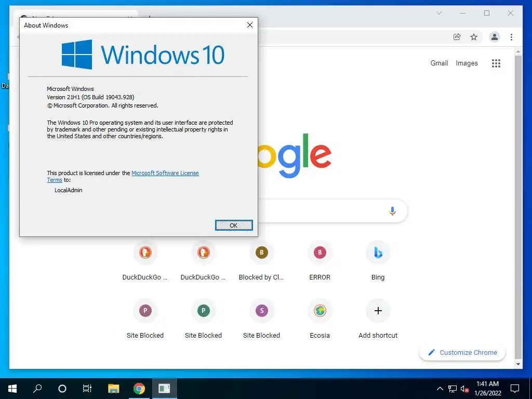
Task: Maximize the Chrome window
Action: [x=486, y=13]
